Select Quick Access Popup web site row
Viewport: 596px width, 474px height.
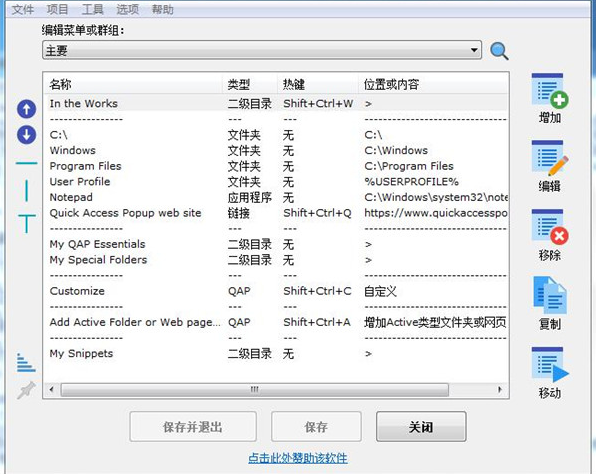pos(276,212)
